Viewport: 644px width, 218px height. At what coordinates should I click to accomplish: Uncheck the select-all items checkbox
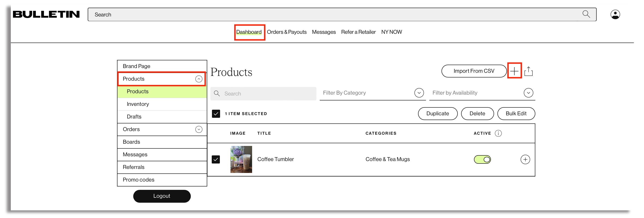click(216, 114)
